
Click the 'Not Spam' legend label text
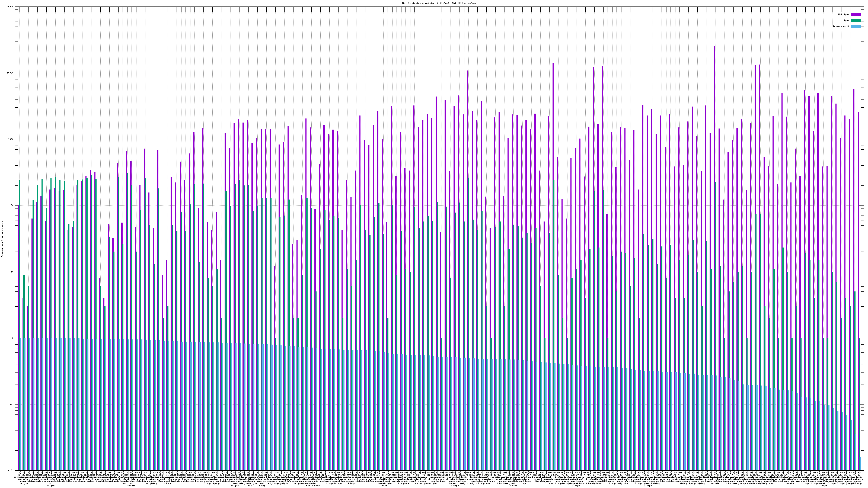[x=844, y=14]
